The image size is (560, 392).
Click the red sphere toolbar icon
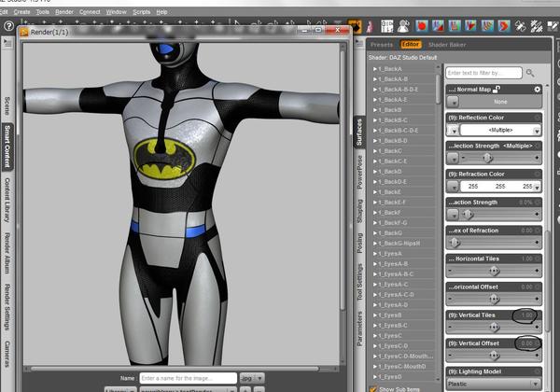[422, 26]
